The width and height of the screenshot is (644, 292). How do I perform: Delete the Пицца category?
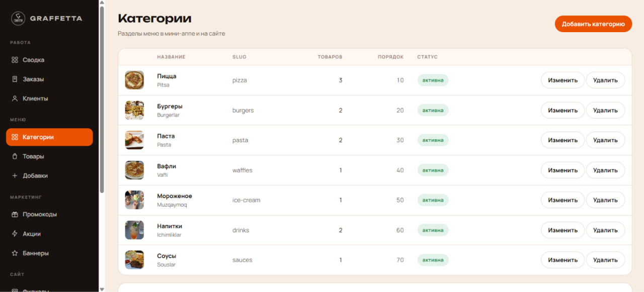click(x=605, y=80)
